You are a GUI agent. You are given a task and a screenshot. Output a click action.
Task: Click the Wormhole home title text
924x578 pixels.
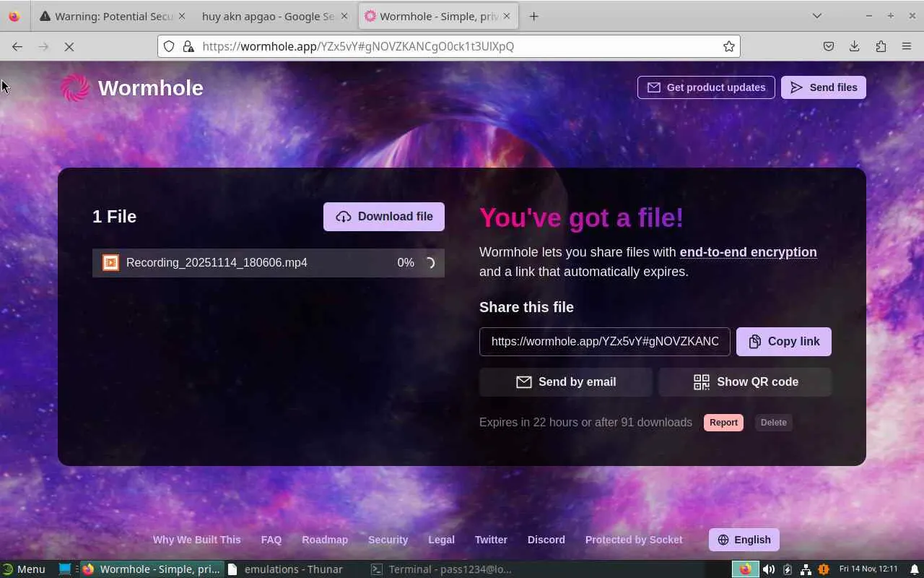[151, 88]
